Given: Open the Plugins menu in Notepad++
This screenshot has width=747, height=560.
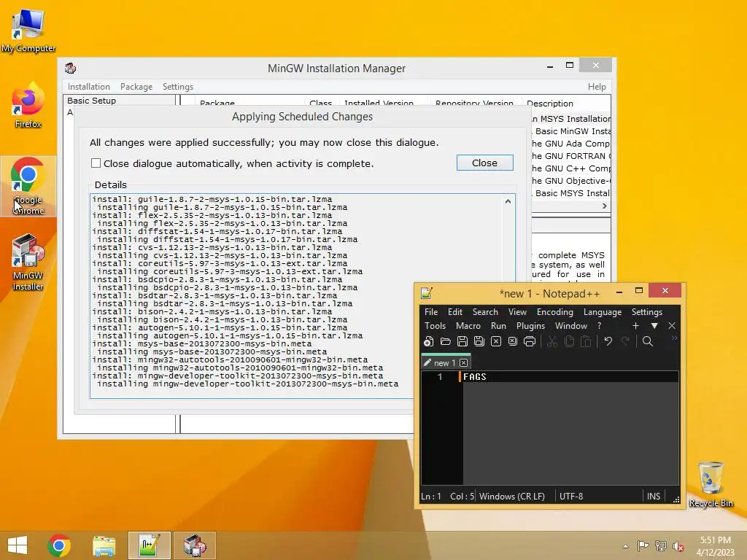Looking at the screenshot, I should point(530,326).
